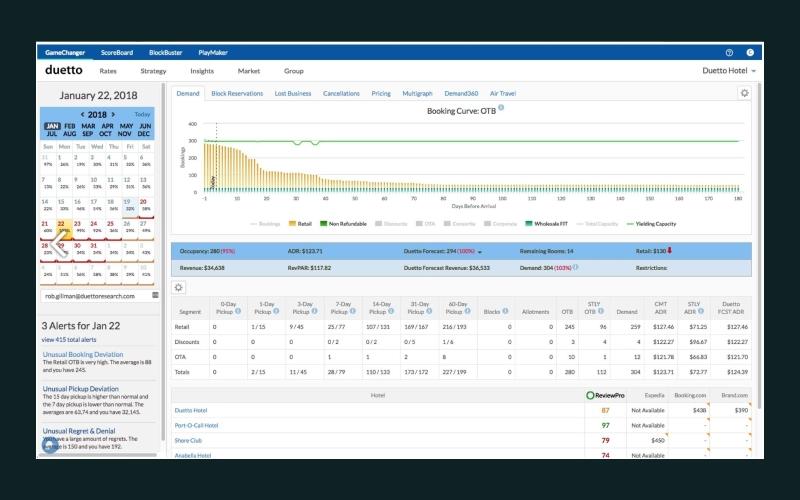Open the Unusual Pickup Deviation alert

pos(81,388)
